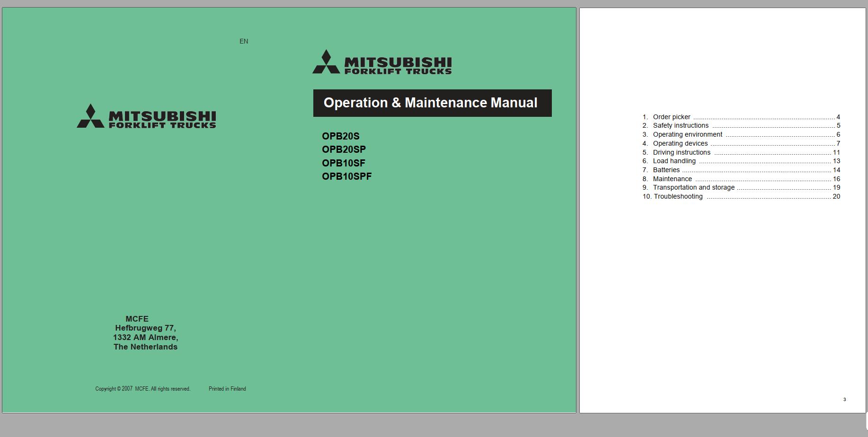Click the OPB20S model name
Screen dimensions: 868x437
pyautogui.click(x=341, y=136)
